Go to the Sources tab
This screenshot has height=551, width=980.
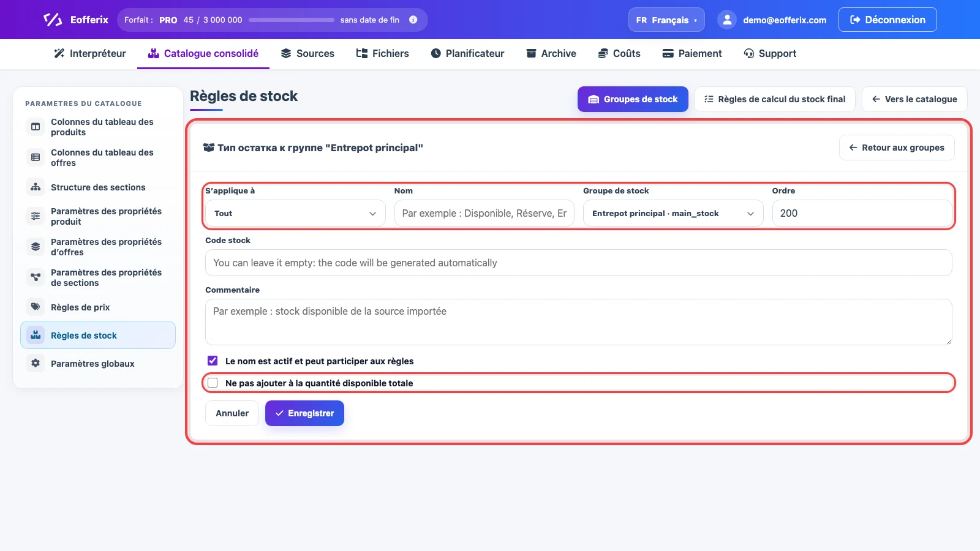tap(307, 53)
